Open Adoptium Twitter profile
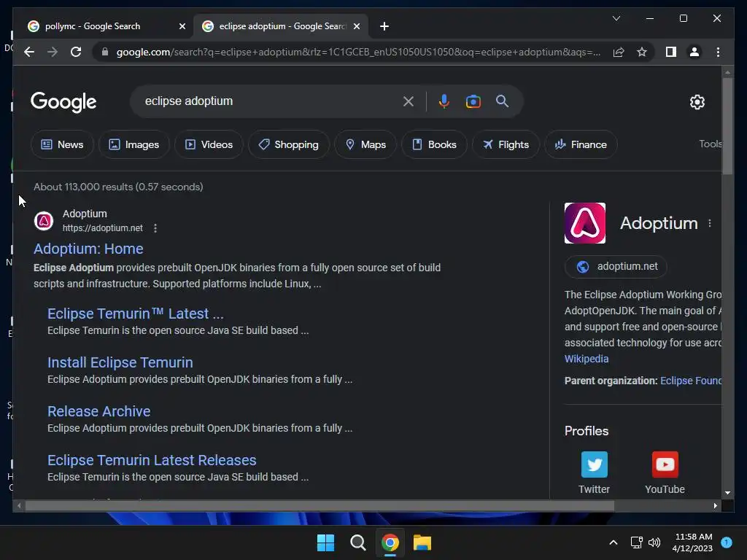 [594, 472]
